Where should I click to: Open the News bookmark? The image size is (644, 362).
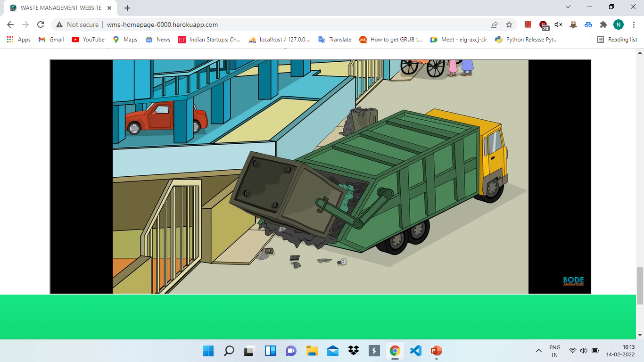tap(158, 40)
